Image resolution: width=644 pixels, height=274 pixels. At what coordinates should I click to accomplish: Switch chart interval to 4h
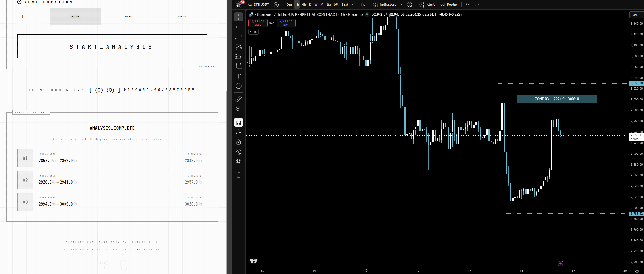coord(304,4)
